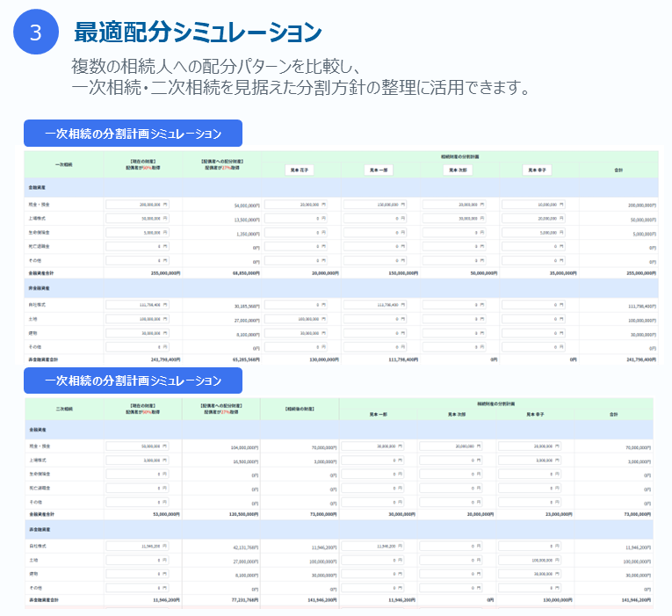Screen dimensions: 672x616
Task: Edit 見本 花子's 建物 allocation field
Action: 296,333
